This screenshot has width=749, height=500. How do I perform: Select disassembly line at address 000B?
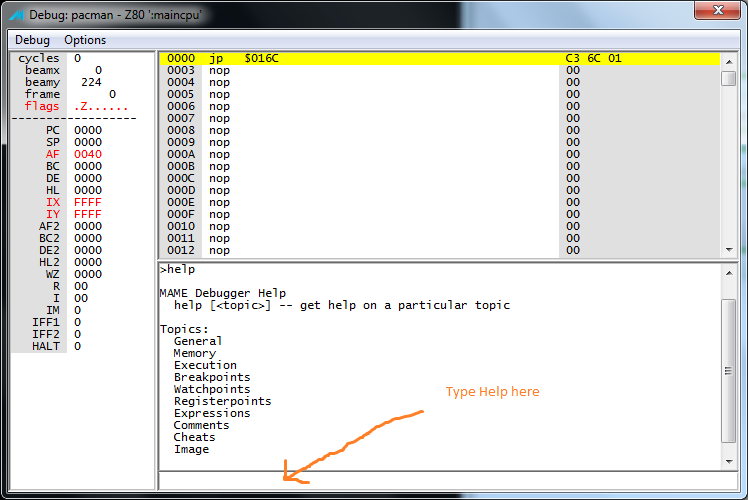point(439,166)
